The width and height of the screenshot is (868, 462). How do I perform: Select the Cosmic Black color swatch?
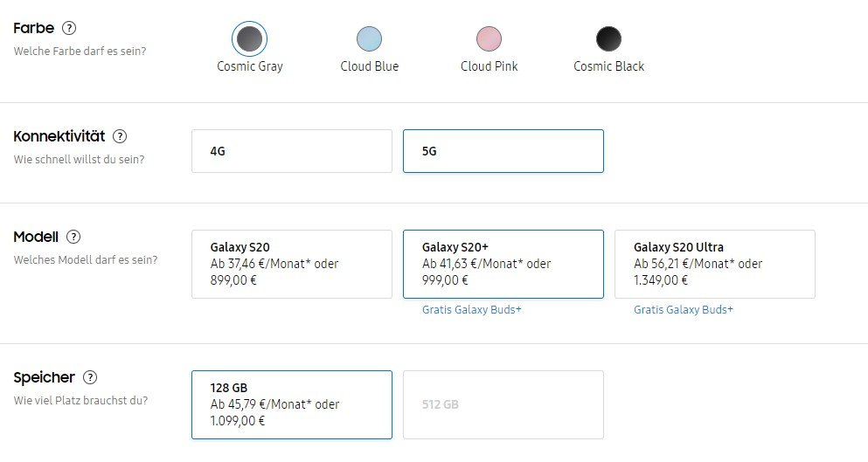point(608,38)
